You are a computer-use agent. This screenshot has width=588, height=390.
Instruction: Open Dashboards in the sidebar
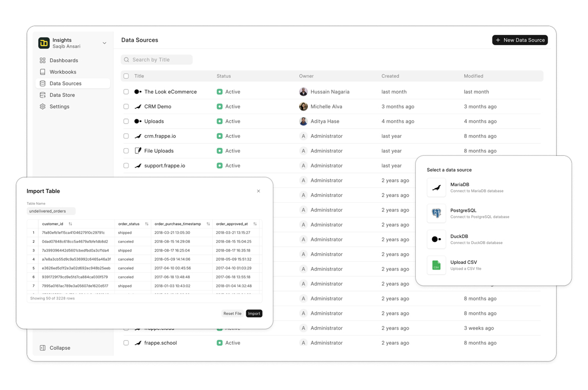64,61
